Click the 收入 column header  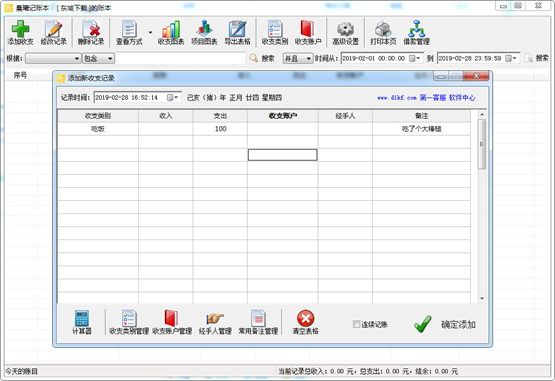pos(166,116)
